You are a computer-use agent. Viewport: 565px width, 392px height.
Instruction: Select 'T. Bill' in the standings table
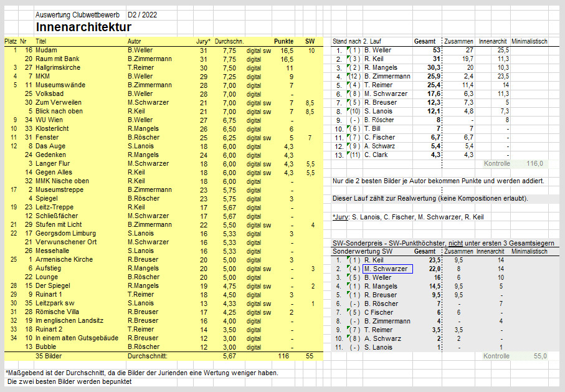tap(373, 129)
